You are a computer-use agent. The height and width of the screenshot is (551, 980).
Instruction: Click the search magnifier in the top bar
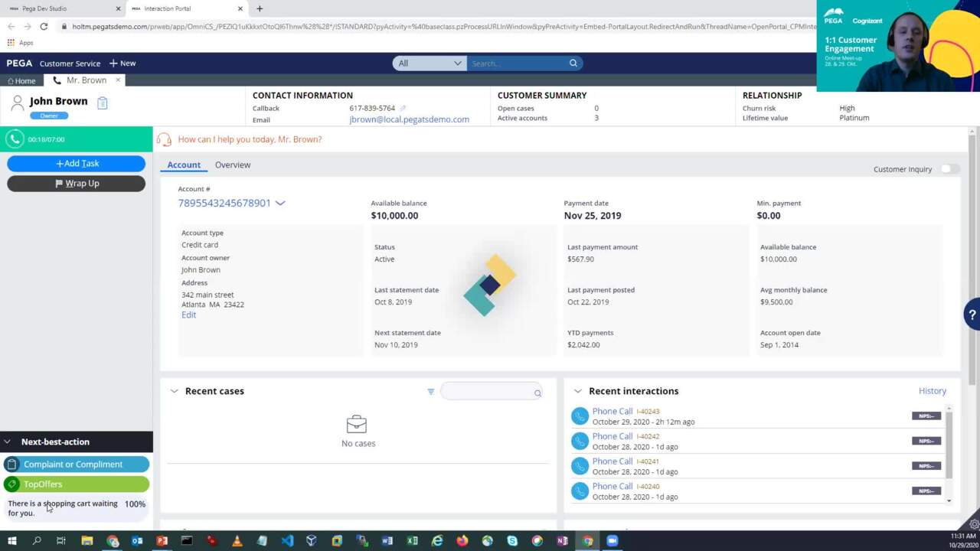(573, 64)
